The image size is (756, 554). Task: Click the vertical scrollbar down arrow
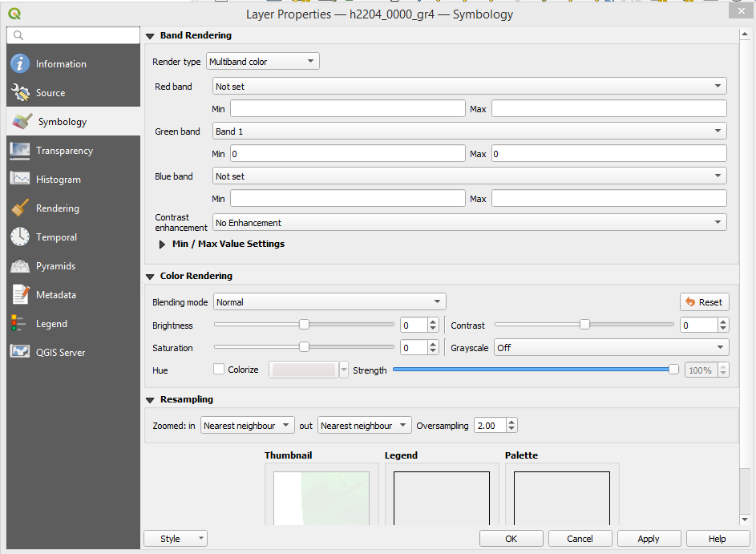click(x=745, y=520)
